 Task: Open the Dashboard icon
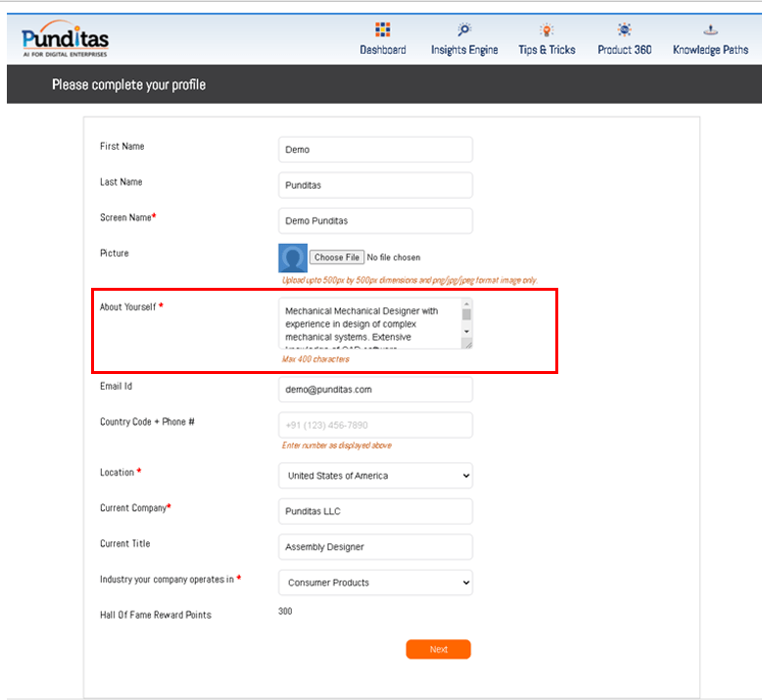pos(382,30)
